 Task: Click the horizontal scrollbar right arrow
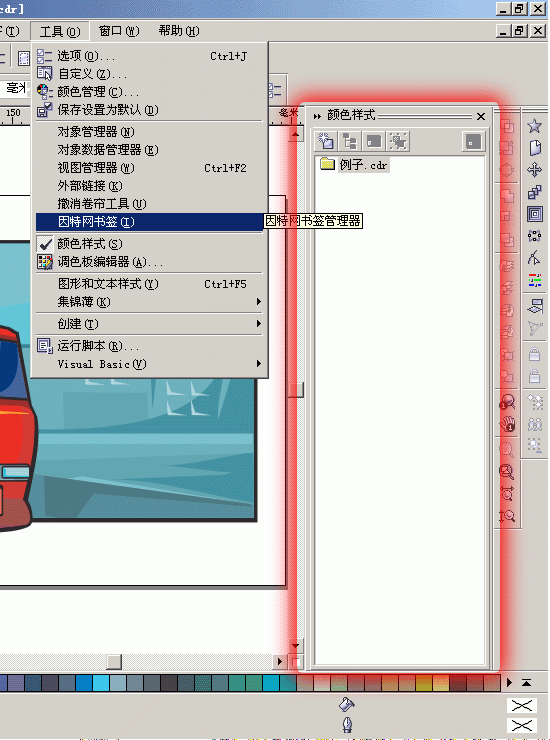279,661
